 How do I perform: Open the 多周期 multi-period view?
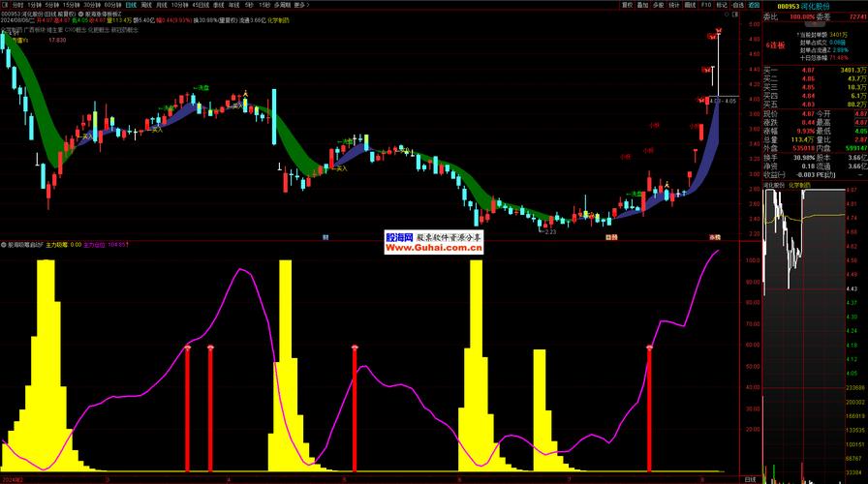click(x=282, y=5)
